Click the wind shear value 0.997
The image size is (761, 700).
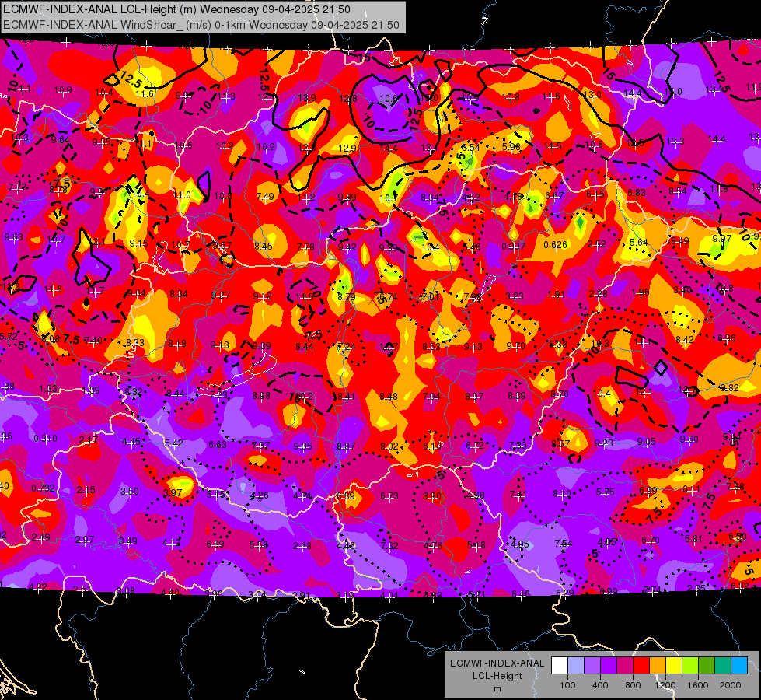click(x=514, y=247)
